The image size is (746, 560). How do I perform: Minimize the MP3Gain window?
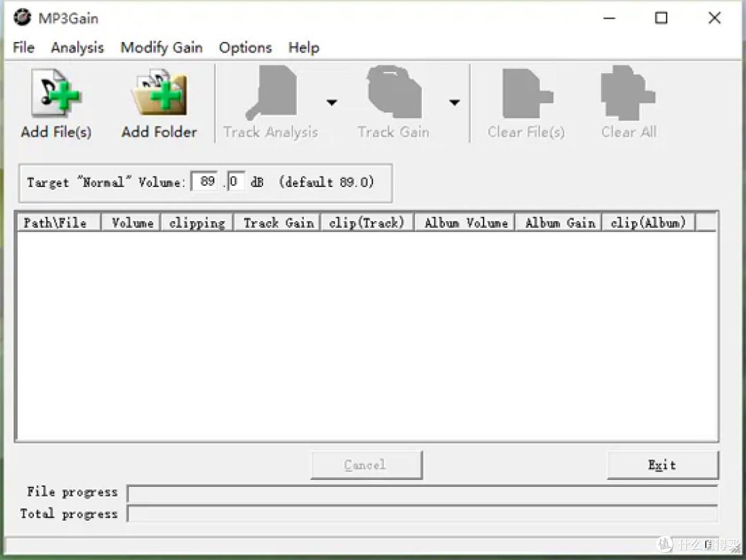(x=609, y=18)
